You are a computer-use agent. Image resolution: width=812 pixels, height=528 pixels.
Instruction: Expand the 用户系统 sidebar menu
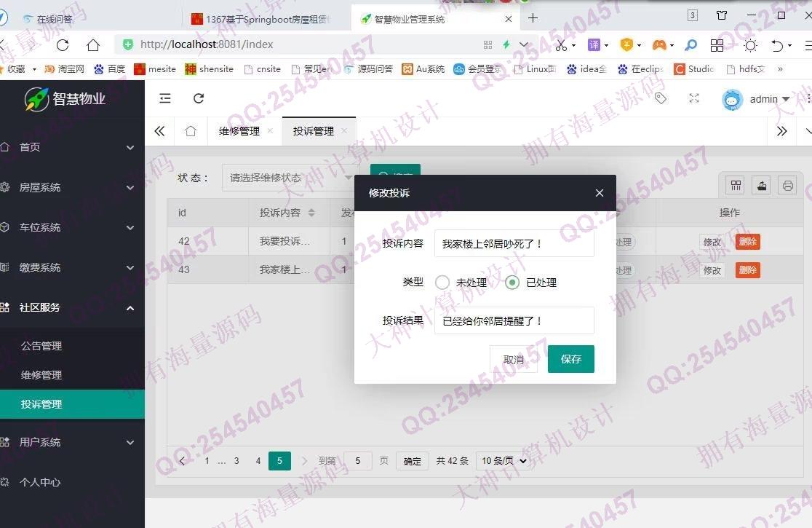[73, 442]
